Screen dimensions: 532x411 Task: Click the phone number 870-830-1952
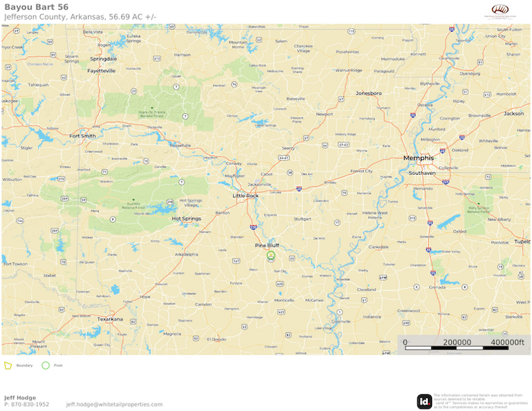pos(30,404)
